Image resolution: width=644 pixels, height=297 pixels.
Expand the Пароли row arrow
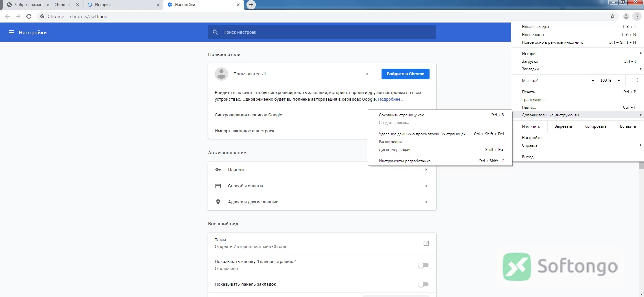(x=426, y=170)
